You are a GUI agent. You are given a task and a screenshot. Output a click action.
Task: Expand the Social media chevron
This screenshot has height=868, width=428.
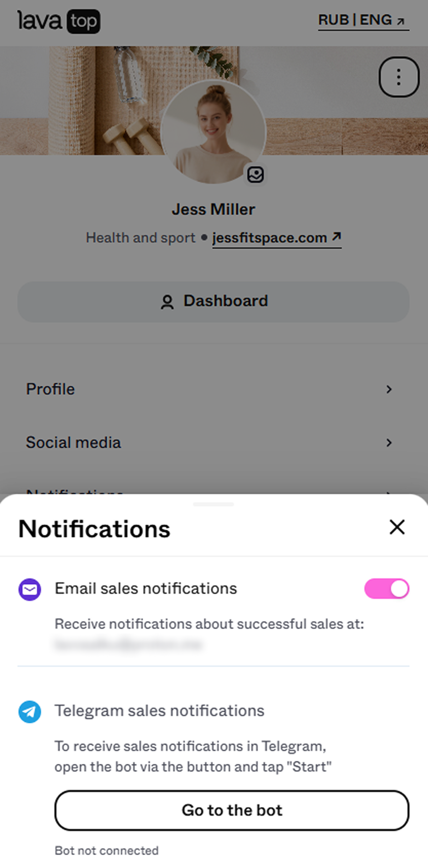click(389, 443)
